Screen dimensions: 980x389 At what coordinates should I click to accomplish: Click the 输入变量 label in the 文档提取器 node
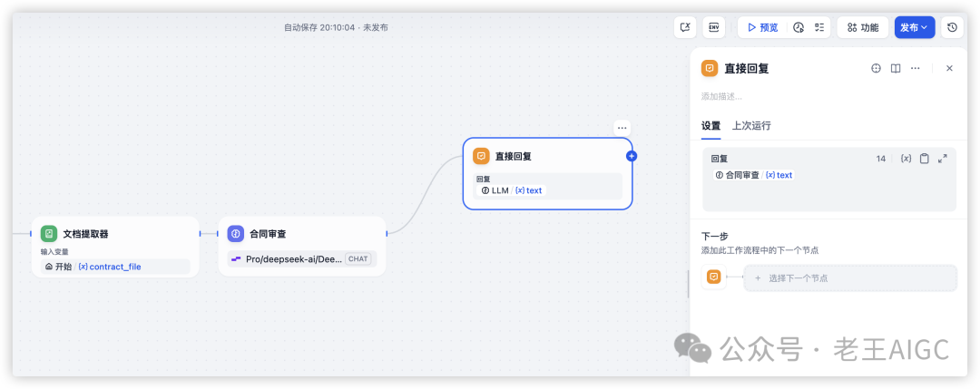tap(54, 252)
